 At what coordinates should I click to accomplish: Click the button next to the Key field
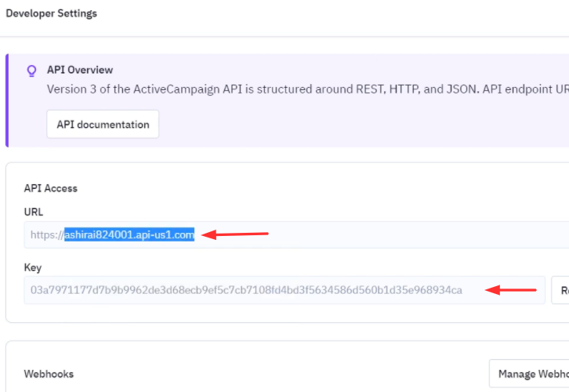[560, 290]
